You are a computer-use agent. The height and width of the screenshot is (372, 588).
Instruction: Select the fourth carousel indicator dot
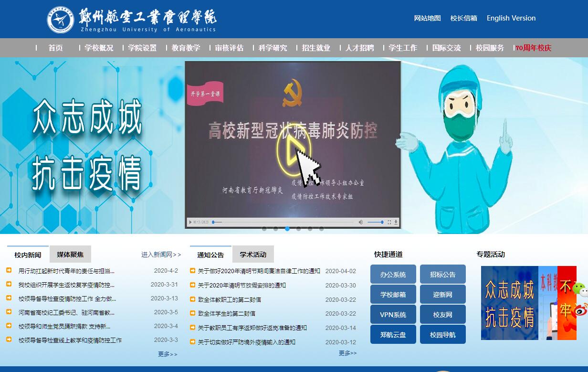[299, 229]
